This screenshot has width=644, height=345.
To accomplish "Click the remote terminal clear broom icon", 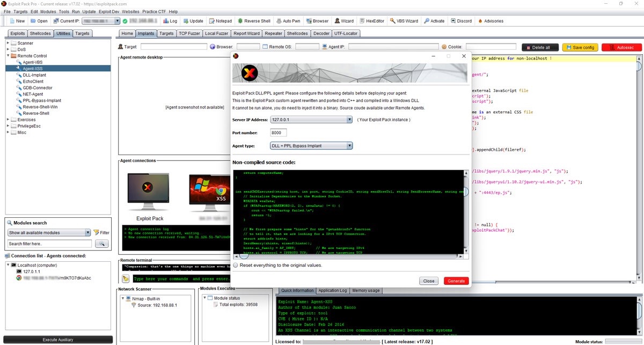I will click(x=126, y=278).
